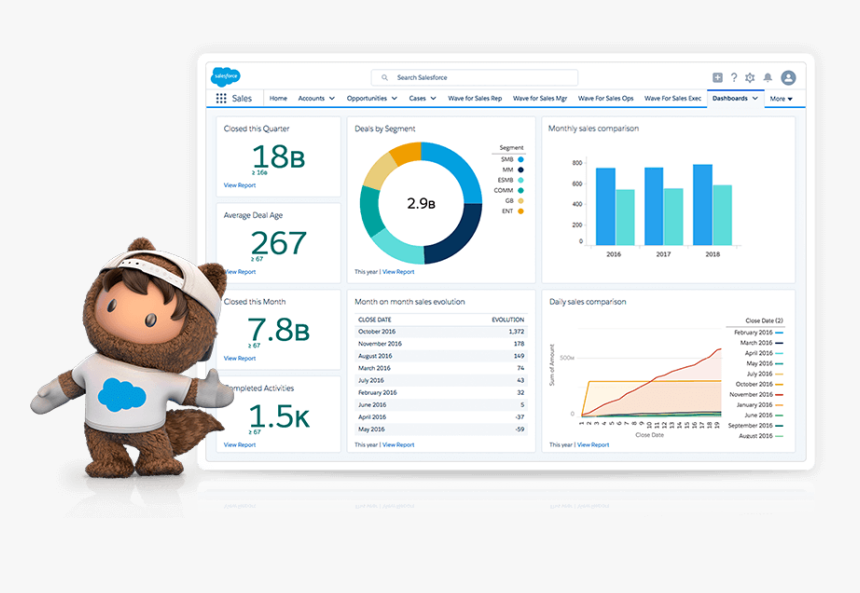Click the Salesforce cloud logo
This screenshot has height=593, width=860.
click(225, 76)
